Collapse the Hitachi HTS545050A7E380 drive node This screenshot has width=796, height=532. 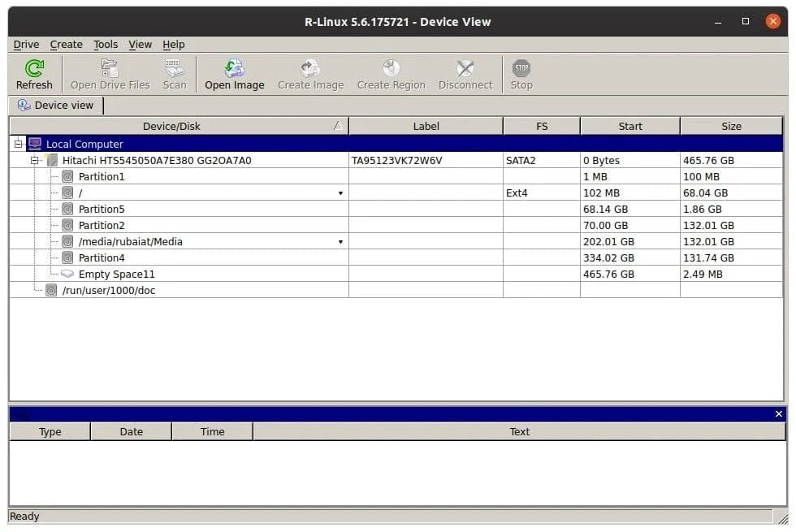coord(33,160)
